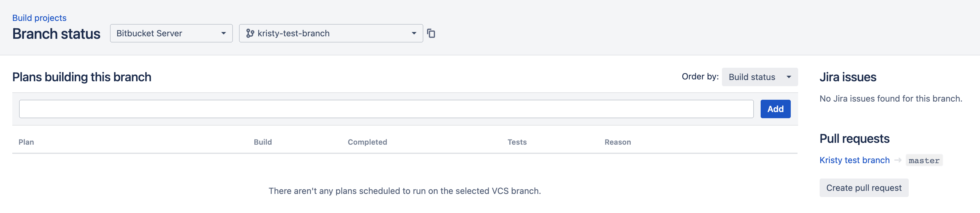Click the Reason column header
This screenshot has width=980, height=213.
click(617, 142)
